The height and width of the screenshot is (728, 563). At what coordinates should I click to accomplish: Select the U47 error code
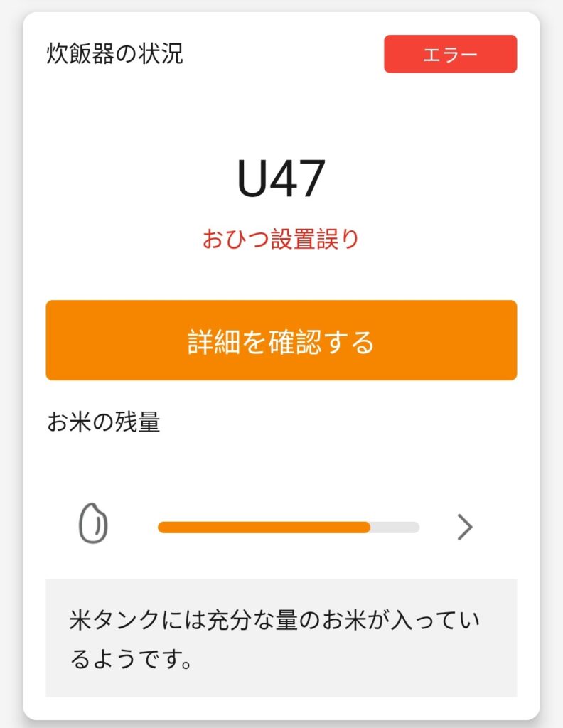[281, 178]
